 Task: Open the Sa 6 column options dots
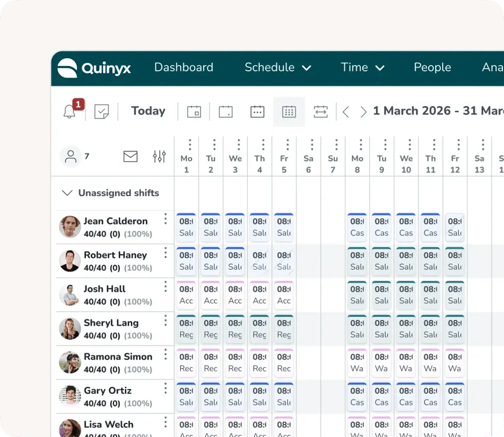(312, 145)
